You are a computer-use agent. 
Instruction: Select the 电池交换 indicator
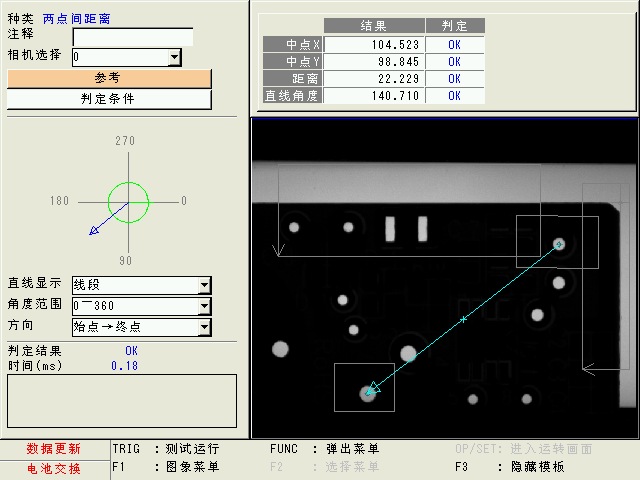54,468
